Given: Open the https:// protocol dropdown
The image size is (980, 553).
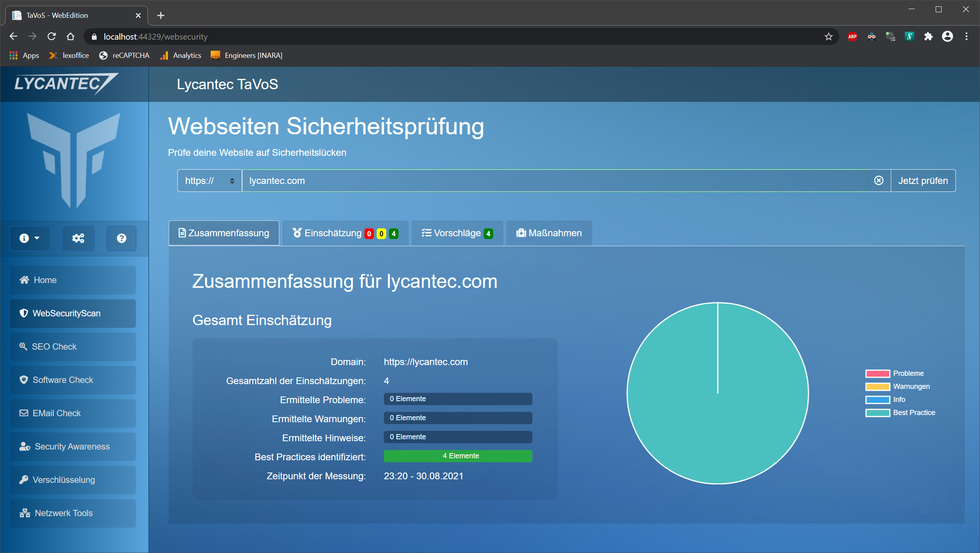Looking at the screenshot, I should [210, 181].
